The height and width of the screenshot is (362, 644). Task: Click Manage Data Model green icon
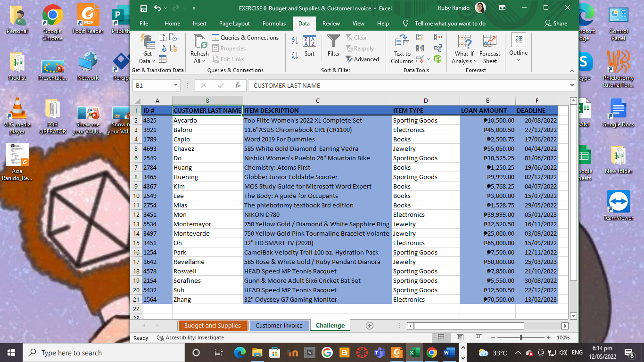(x=438, y=59)
